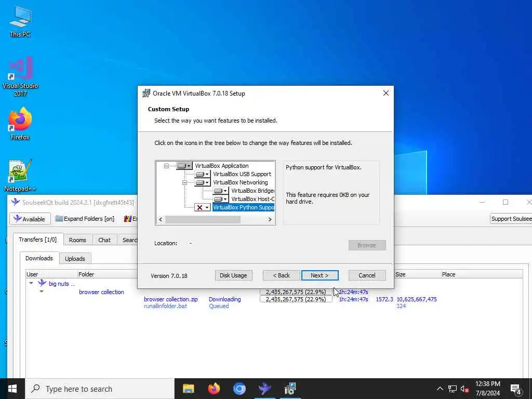Open the Visual Studio 2017 desktop shortcut
Viewport: 532px width, 399px height.
[x=20, y=76]
